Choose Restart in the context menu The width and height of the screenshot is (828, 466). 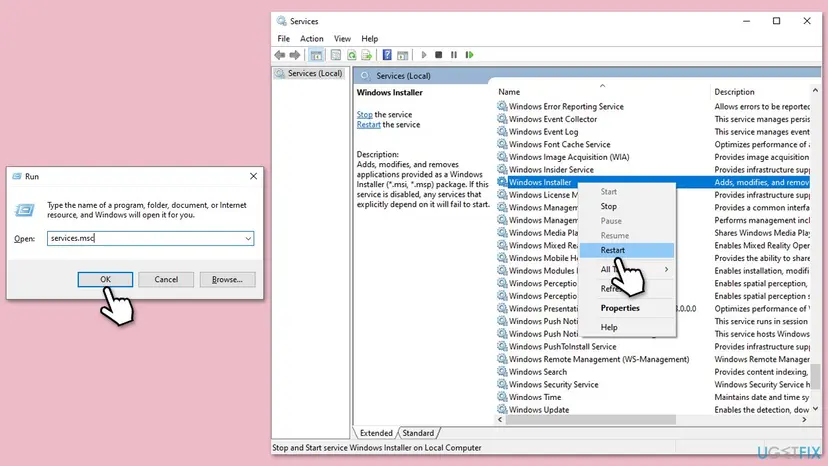click(627, 250)
